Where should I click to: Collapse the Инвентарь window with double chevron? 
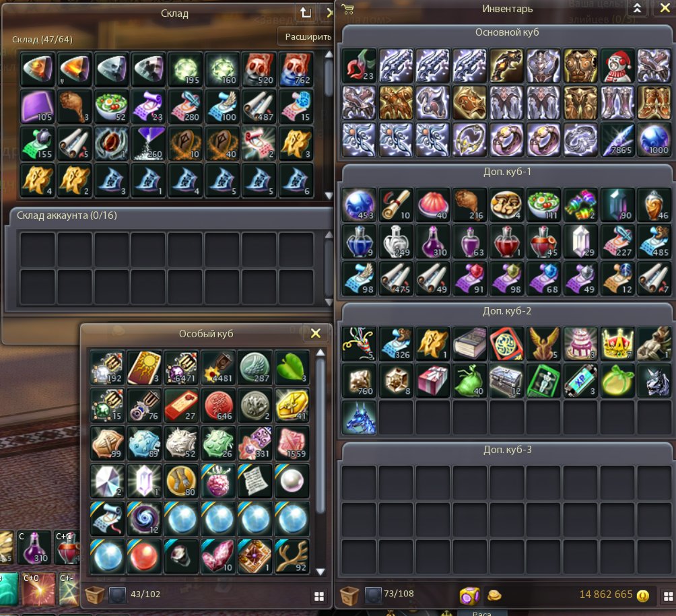pos(637,8)
